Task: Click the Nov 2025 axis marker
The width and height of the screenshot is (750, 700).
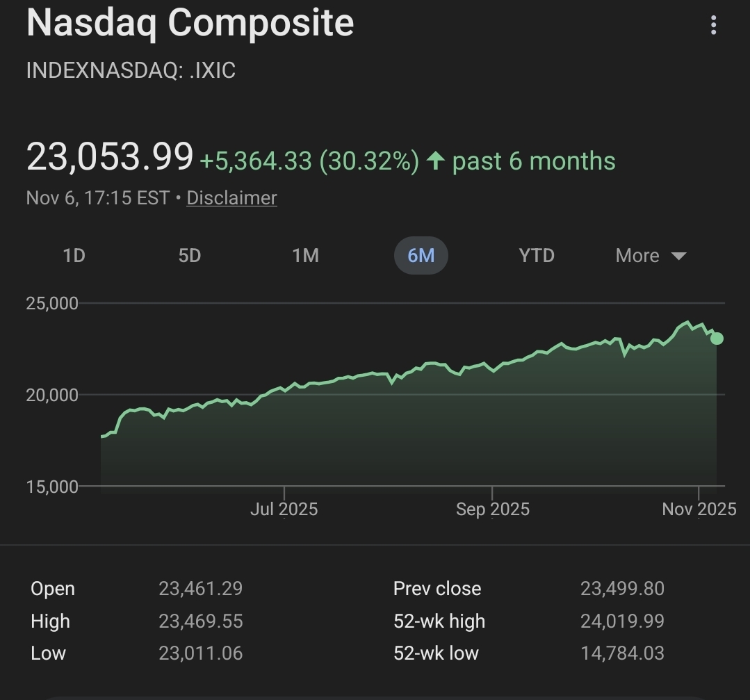Action: pyautogui.click(x=699, y=510)
